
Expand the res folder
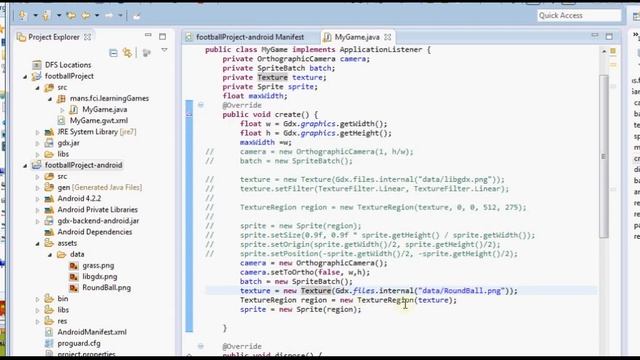coord(38,321)
